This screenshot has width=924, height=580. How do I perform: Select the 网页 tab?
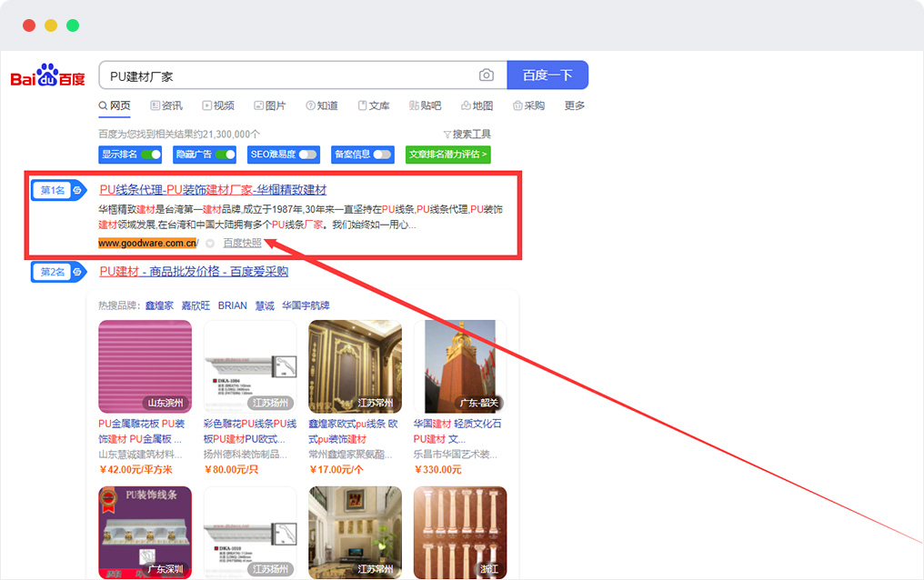coord(115,105)
